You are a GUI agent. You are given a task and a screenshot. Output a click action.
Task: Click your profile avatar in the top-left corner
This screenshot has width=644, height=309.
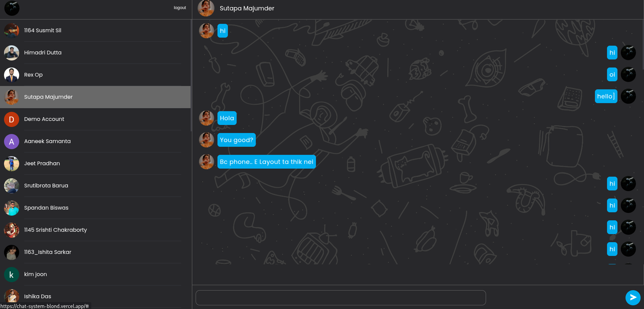(x=12, y=8)
